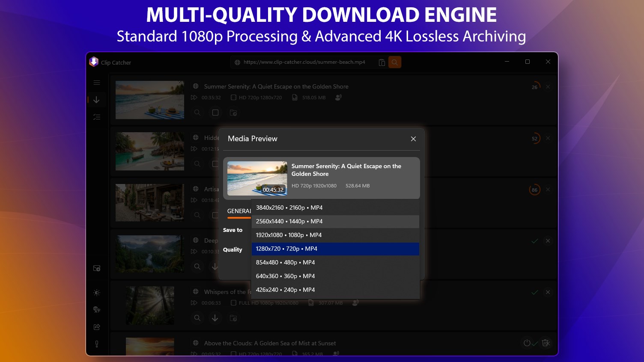Choose 1280x720 720p MP4 quality
644x362 pixels.
335,249
